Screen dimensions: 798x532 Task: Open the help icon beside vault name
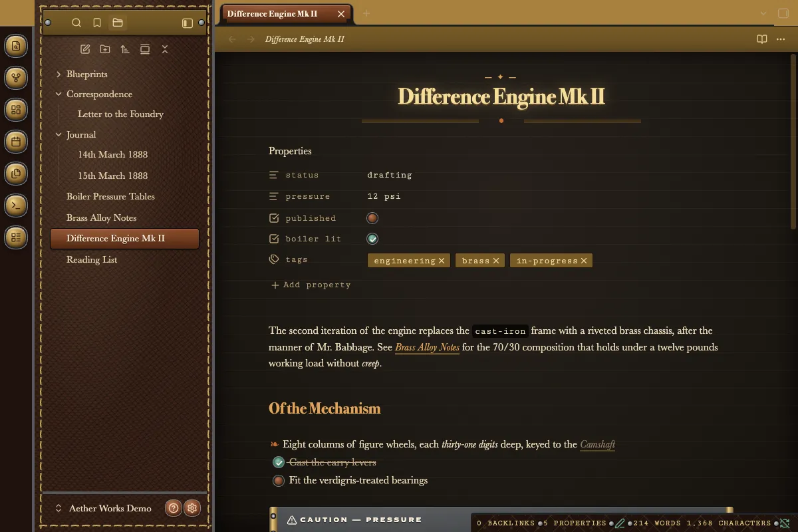pyautogui.click(x=174, y=508)
